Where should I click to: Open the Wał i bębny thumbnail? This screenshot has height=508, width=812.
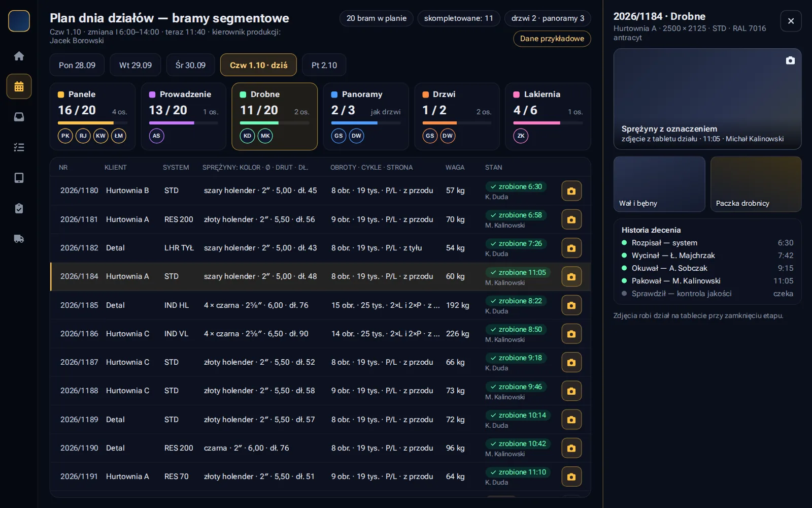(x=659, y=184)
